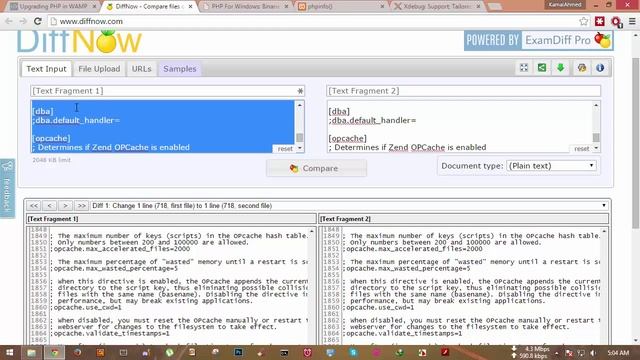Click the red extension icon in browser toolbar
Image resolution: width=640 pixels, height=360 pixels.
600,21
